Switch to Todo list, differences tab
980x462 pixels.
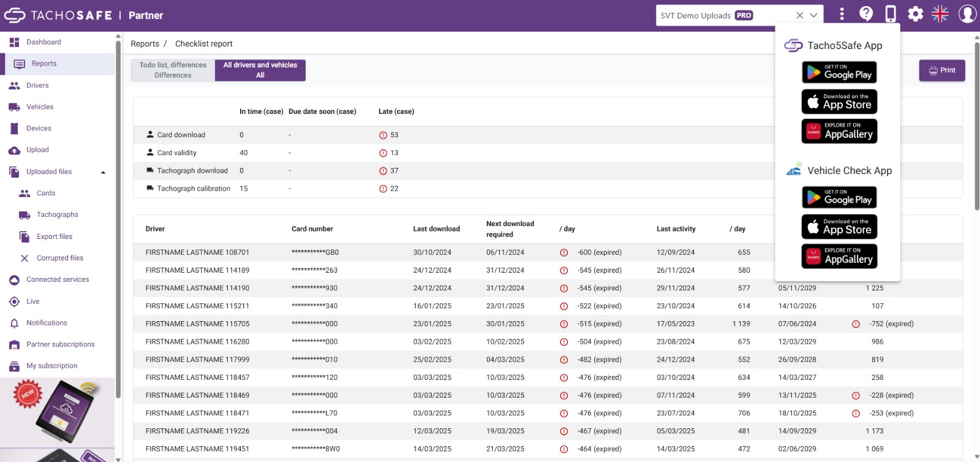[173, 70]
